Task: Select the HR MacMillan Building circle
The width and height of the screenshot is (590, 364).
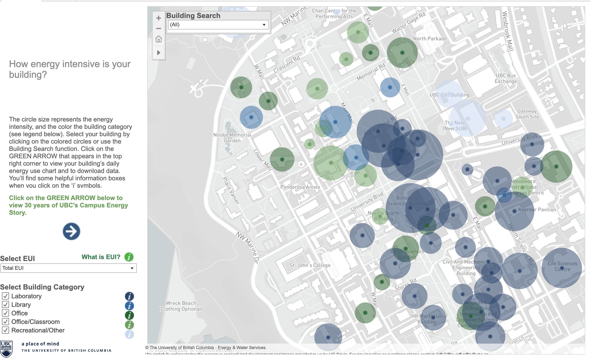Action: point(433,317)
